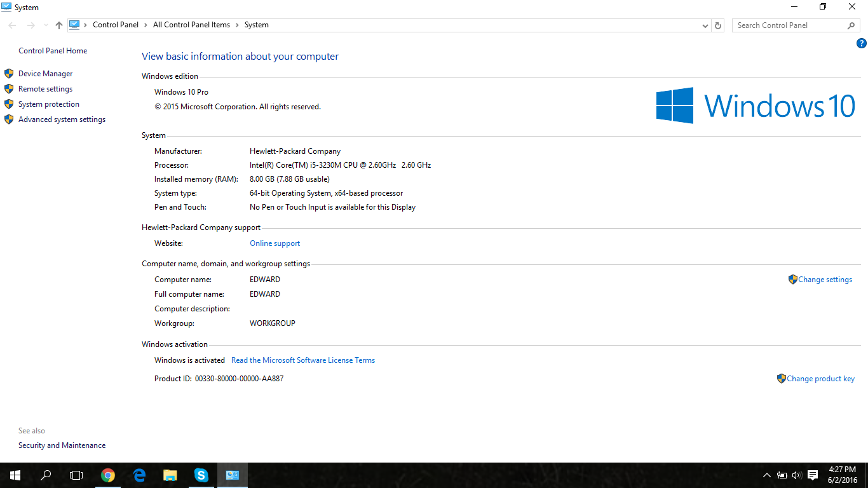
Task: Click the active System window taskbar button
Action: pyautogui.click(x=233, y=475)
